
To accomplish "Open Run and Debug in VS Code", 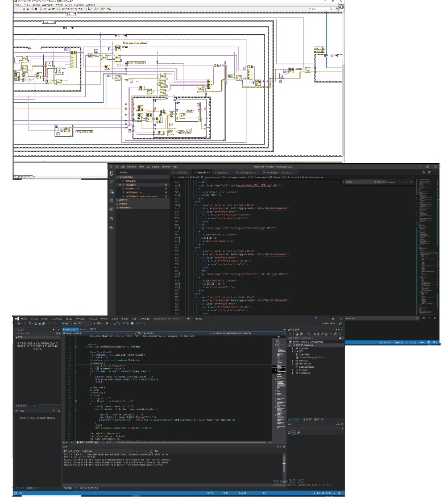I will point(111,201).
